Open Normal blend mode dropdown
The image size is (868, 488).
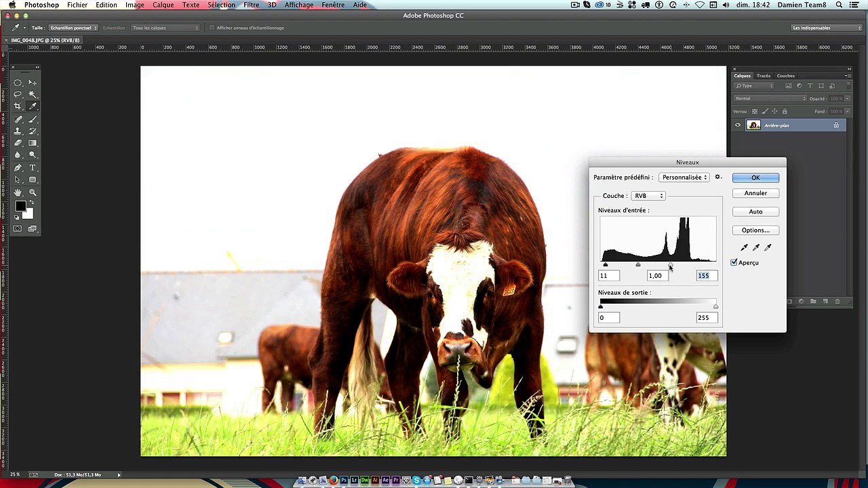[x=770, y=98]
